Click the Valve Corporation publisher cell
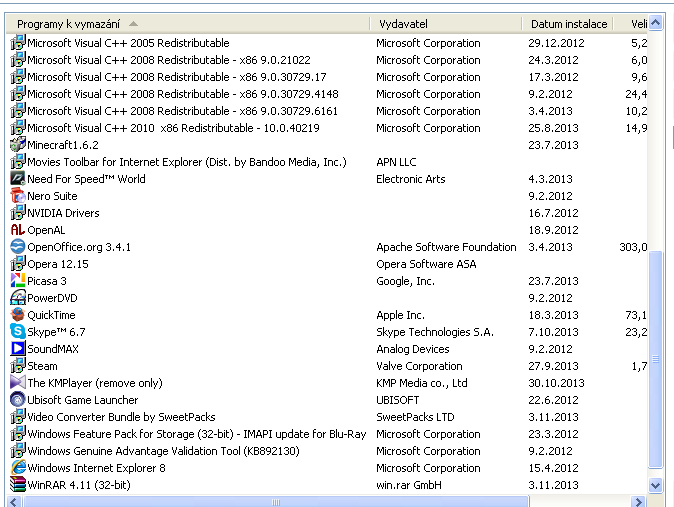The height and width of the screenshot is (507, 674). tap(419, 366)
